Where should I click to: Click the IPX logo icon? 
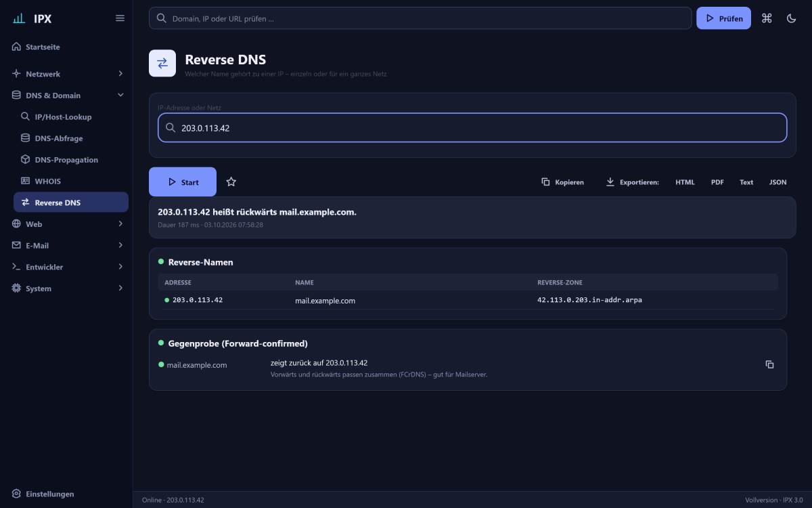[x=19, y=18]
